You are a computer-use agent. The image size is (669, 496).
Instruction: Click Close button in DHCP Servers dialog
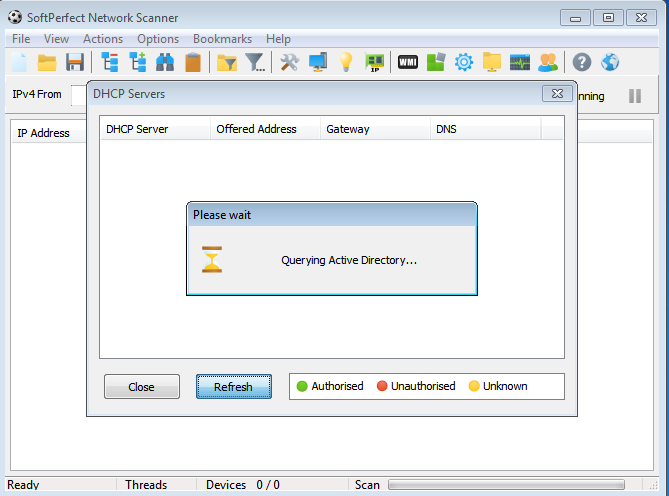(x=142, y=387)
